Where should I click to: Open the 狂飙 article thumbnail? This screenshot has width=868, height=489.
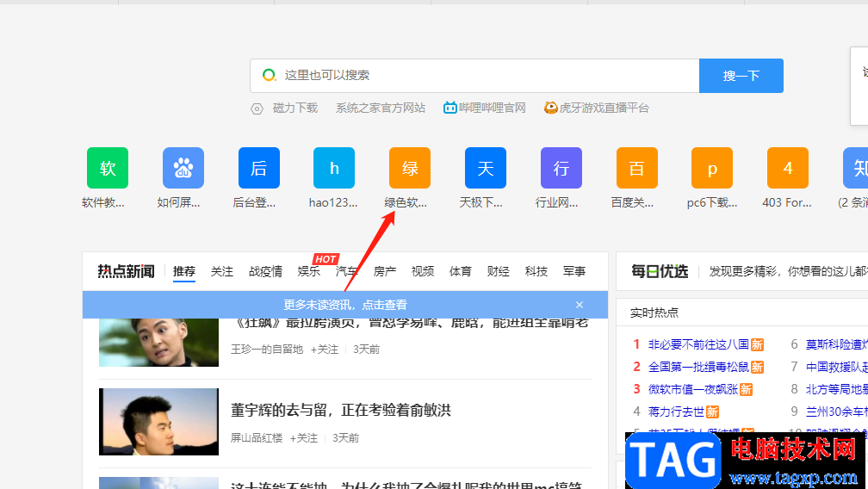coord(158,343)
